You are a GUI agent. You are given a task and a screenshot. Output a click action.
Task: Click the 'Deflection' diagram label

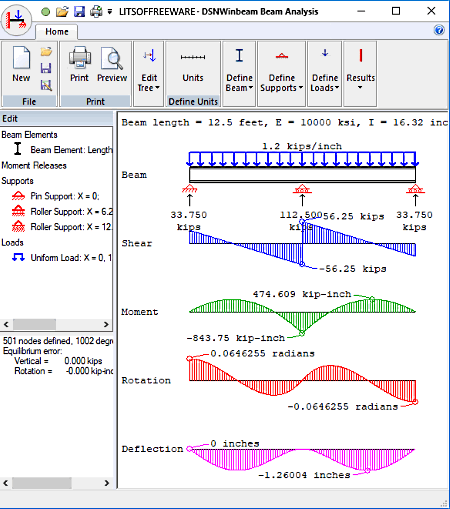[x=152, y=449]
